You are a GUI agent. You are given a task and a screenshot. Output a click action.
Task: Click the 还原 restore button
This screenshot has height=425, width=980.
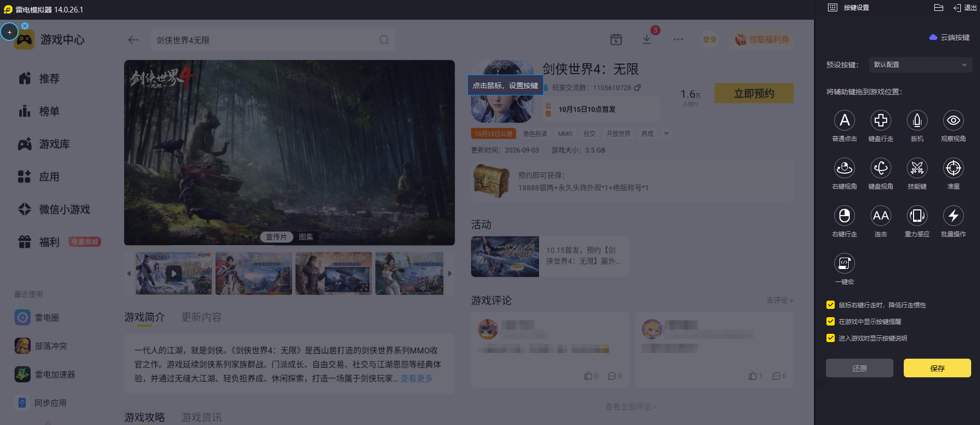click(x=859, y=368)
